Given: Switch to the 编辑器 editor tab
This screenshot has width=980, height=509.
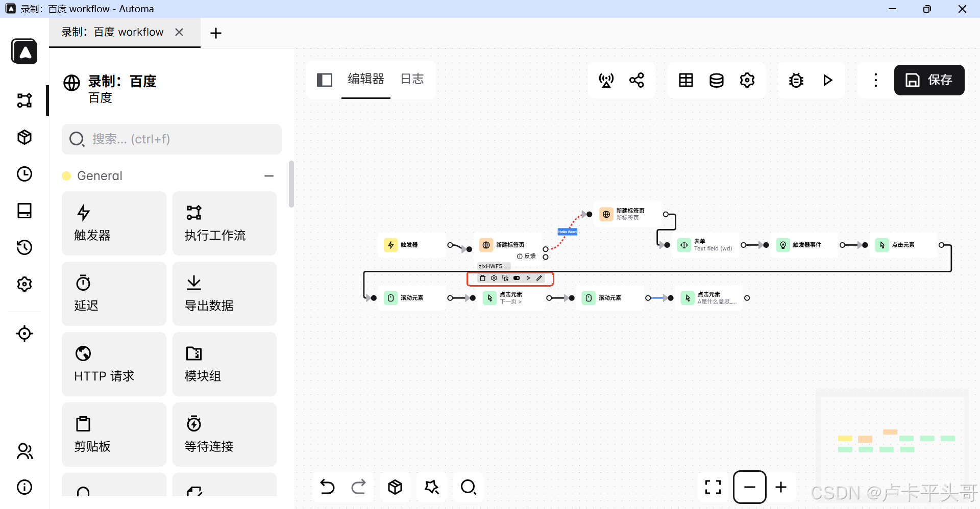Looking at the screenshot, I should 366,79.
